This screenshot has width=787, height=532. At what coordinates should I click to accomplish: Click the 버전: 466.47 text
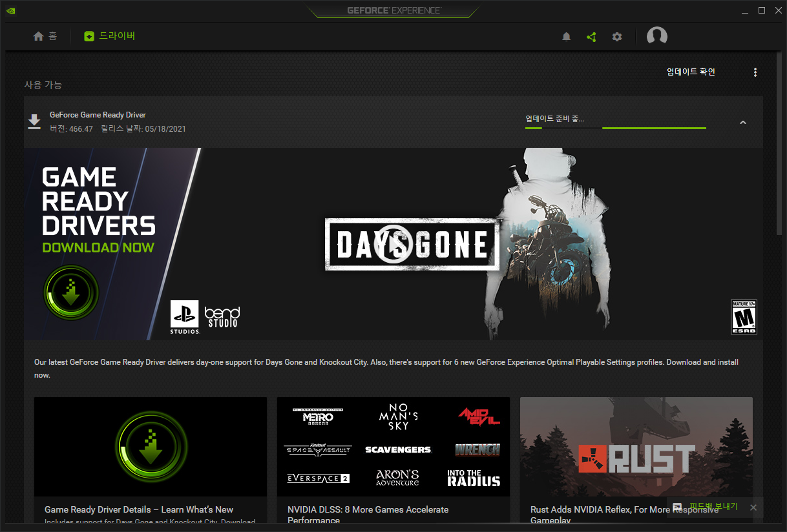pyautogui.click(x=71, y=129)
